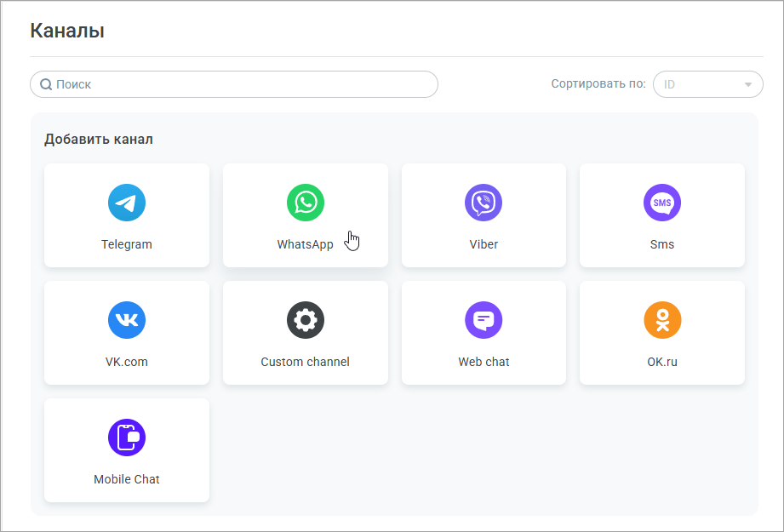The image size is (784, 532).
Task: Click the Сортировать по label
Action: pyautogui.click(x=598, y=84)
